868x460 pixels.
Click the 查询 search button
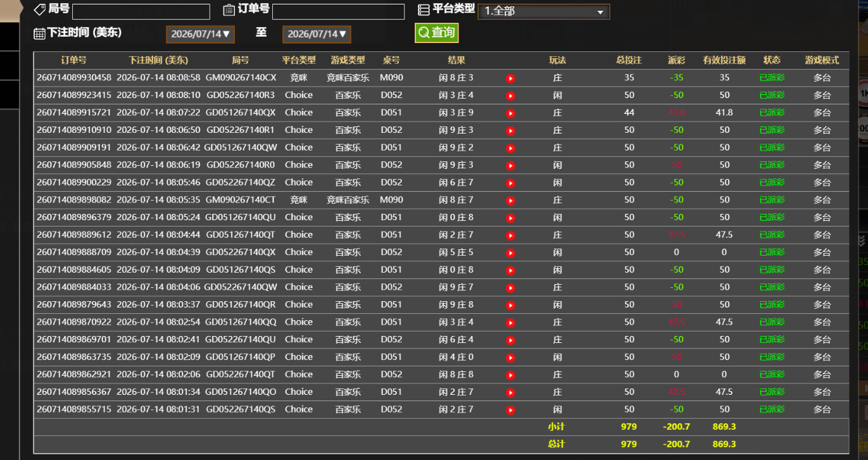(436, 32)
